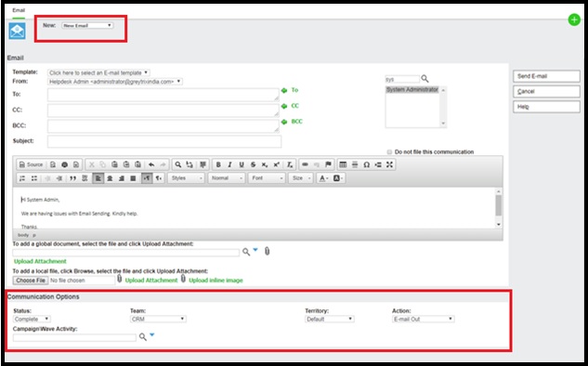Open the text color picker

324,178
